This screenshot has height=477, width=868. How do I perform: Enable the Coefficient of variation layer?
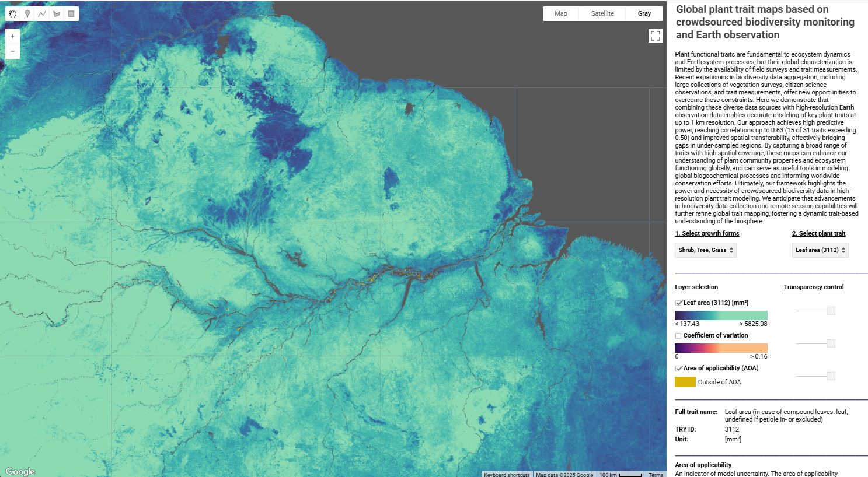coord(678,335)
